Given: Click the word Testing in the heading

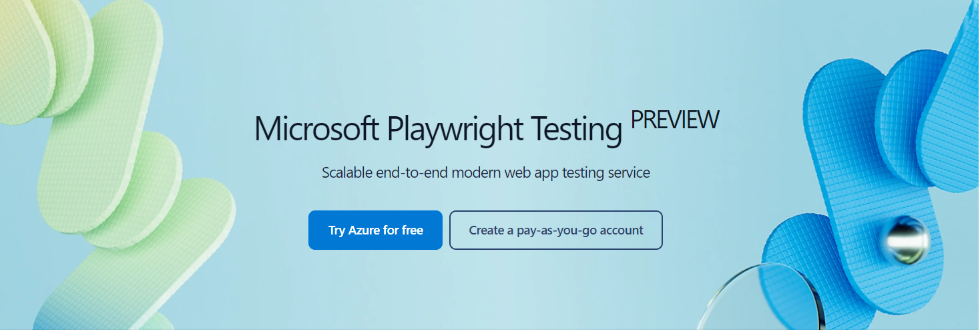Looking at the screenshot, I should [x=579, y=129].
